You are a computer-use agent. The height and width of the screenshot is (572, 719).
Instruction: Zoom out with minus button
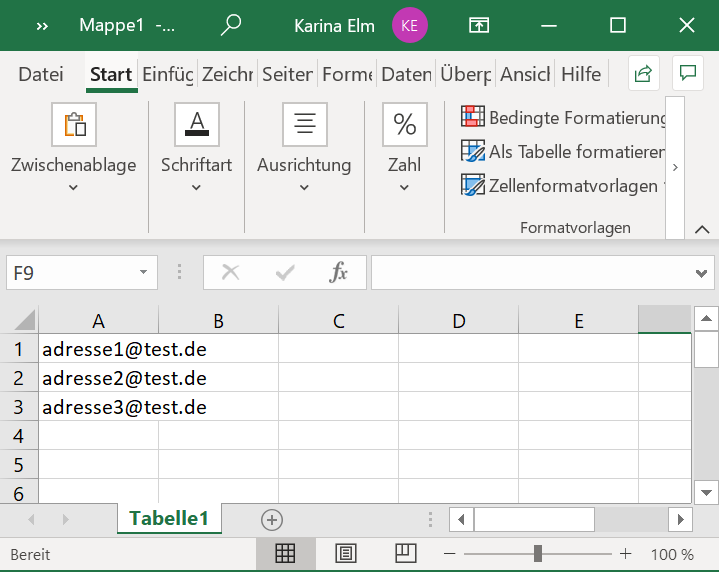(x=450, y=554)
